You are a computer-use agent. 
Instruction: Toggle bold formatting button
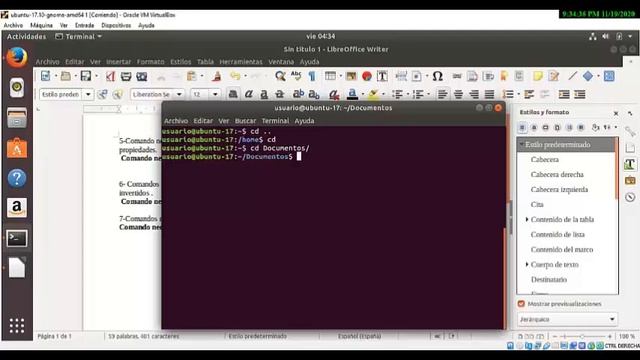coord(233,94)
